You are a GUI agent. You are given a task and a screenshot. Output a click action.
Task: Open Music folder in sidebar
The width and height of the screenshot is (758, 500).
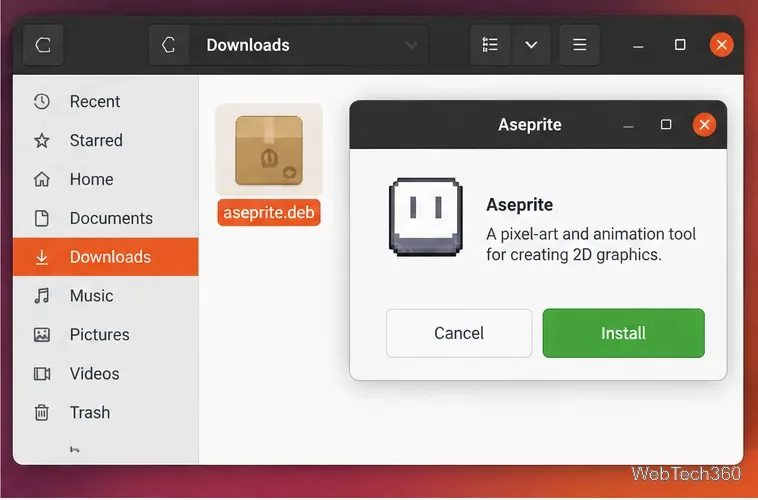click(x=106, y=296)
